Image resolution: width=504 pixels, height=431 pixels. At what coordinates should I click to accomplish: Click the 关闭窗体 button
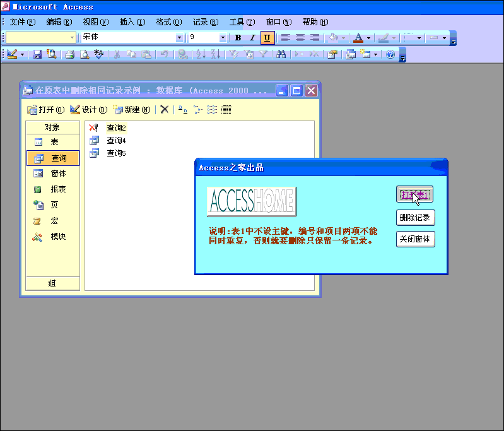click(415, 239)
